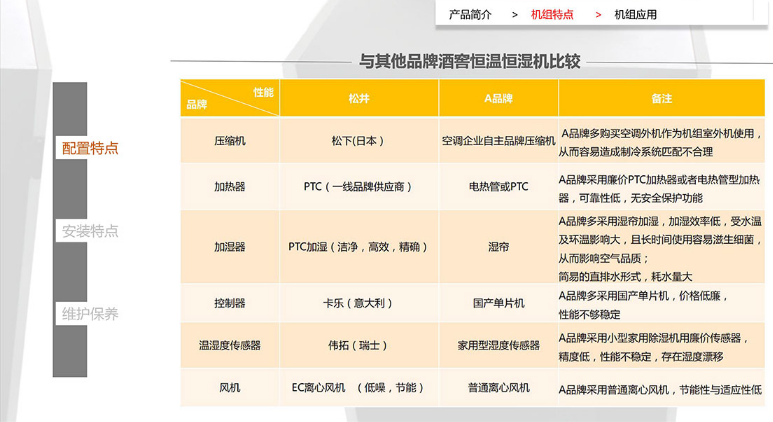773x422 pixels.
Task: Click the A品牌 column header
Action: click(498, 98)
